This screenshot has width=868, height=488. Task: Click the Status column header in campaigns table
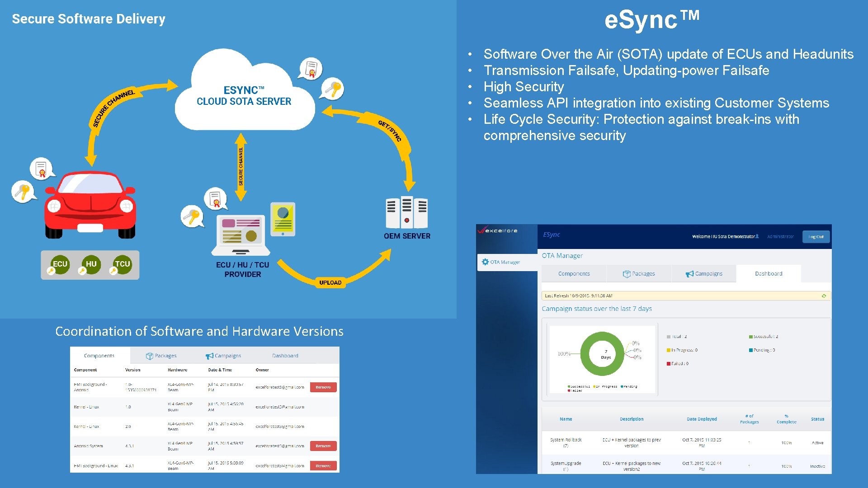point(817,419)
